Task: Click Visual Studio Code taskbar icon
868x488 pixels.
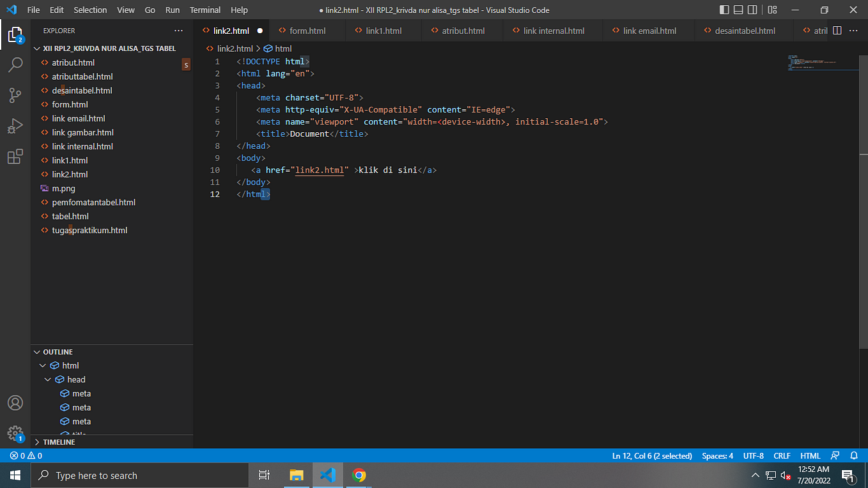Action: [328, 475]
